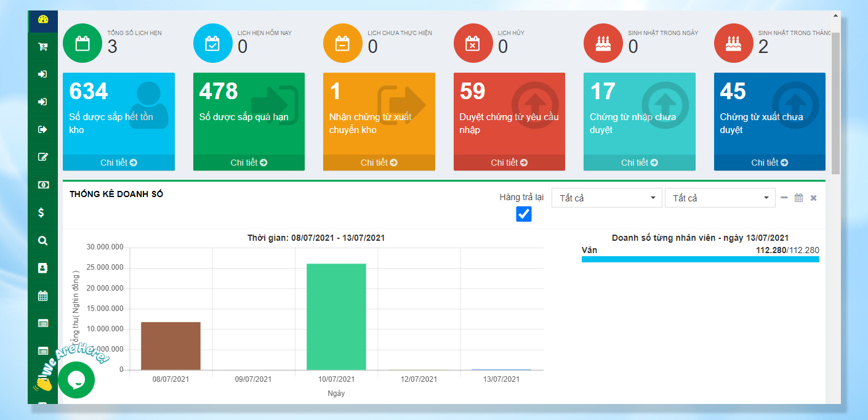Viewport: 868px width, 420px height.
Task: Select the sign-out arrow sidebar icon
Action: (x=42, y=129)
